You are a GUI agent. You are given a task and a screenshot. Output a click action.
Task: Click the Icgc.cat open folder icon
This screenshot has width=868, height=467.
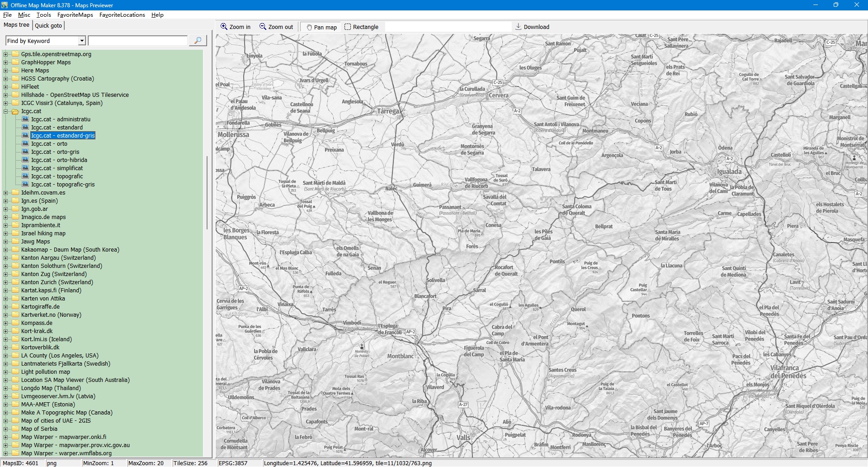click(x=15, y=111)
